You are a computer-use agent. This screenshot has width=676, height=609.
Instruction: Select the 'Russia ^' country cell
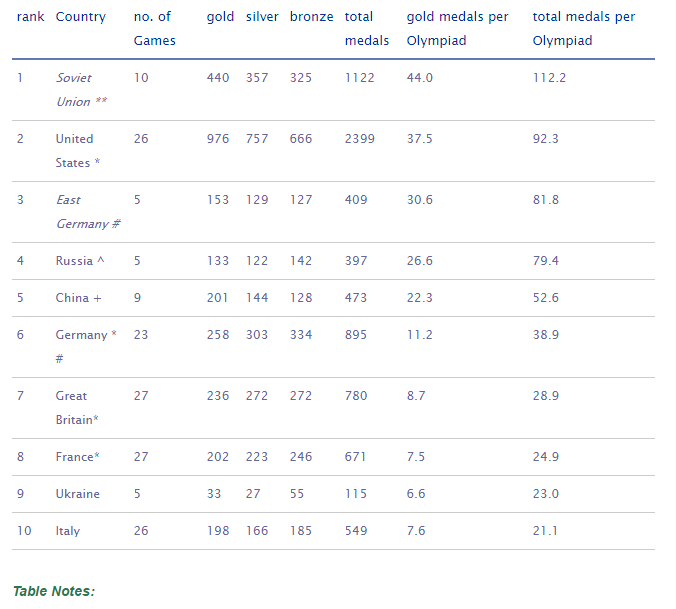(x=80, y=261)
